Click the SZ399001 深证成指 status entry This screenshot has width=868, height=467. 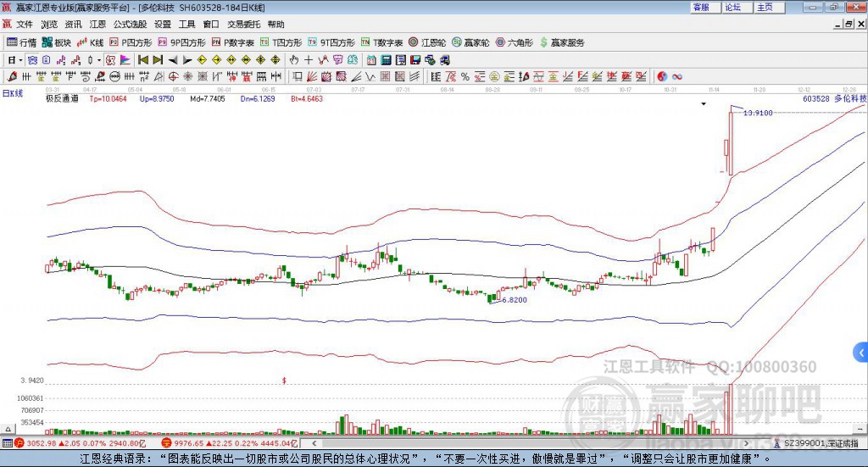click(817, 443)
